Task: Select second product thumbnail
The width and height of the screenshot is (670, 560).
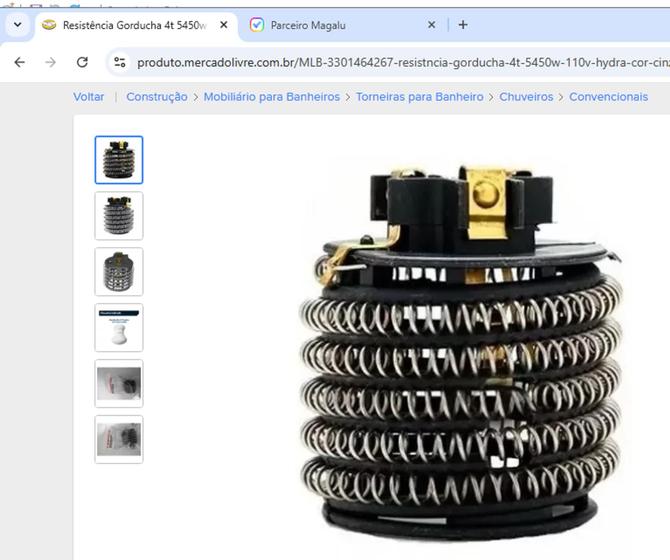Action: point(119,216)
